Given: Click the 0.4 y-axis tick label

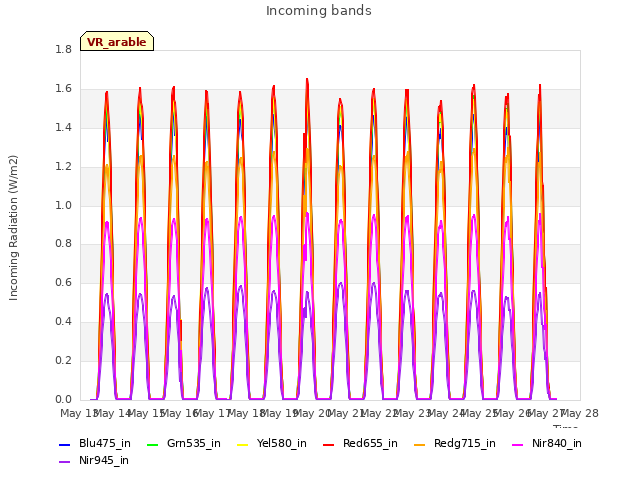Looking at the screenshot, I should pyautogui.click(x=63, y=321).
